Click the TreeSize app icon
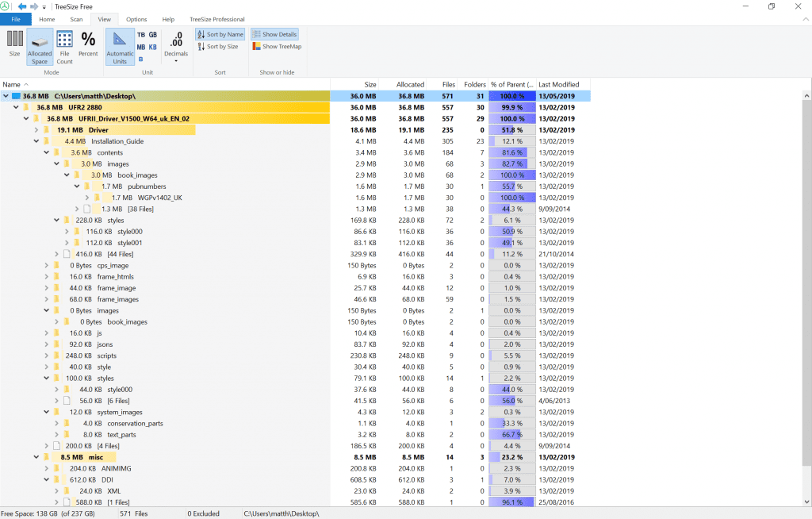Viewport: 812px width, 519px height. tap(6, 6)
